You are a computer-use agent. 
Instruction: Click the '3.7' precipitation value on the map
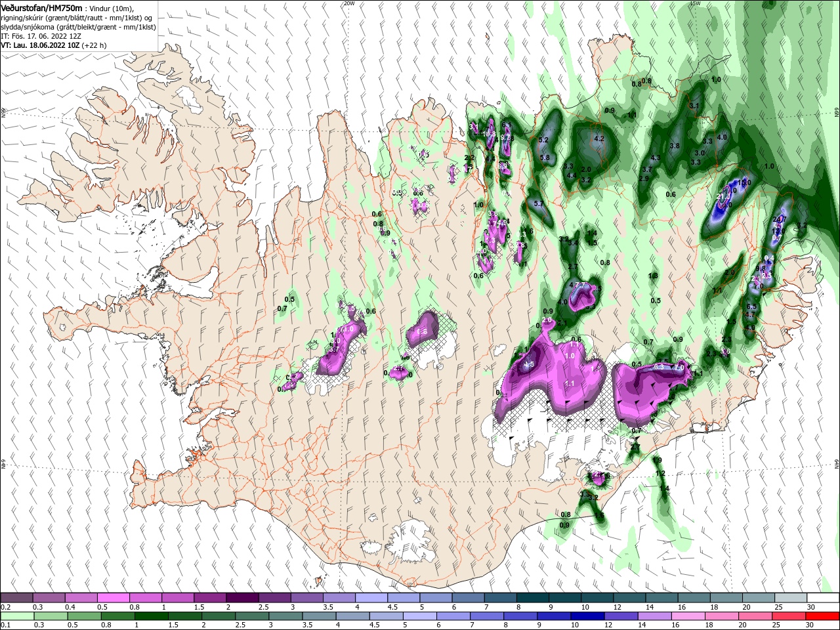click(x=647, y=169)
